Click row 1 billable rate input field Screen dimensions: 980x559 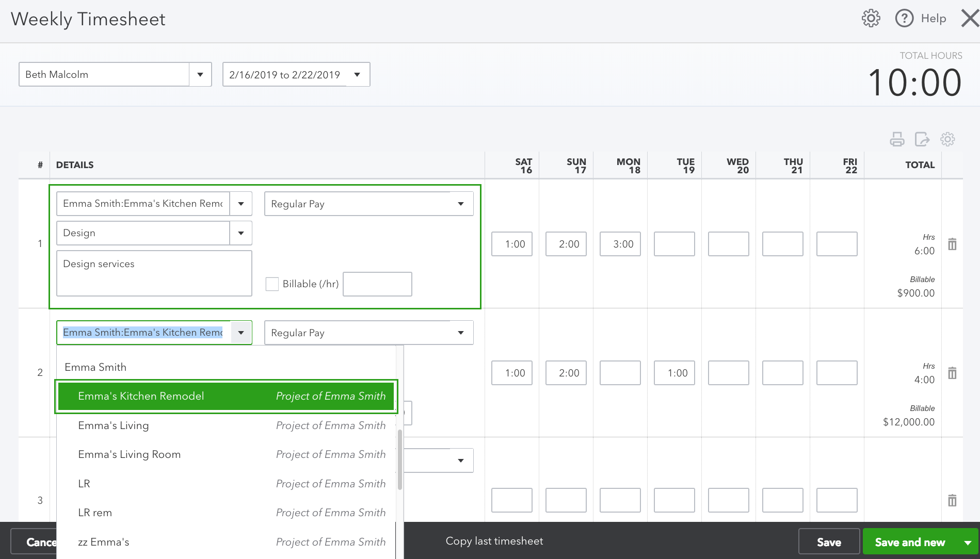tap(377, 284)
